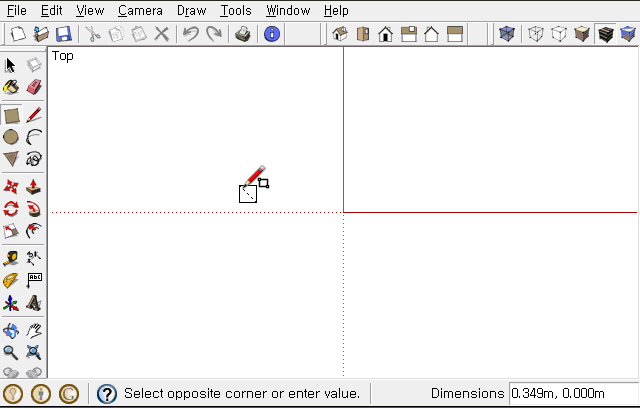Click the Redo arrow

(x=214, y=34)
